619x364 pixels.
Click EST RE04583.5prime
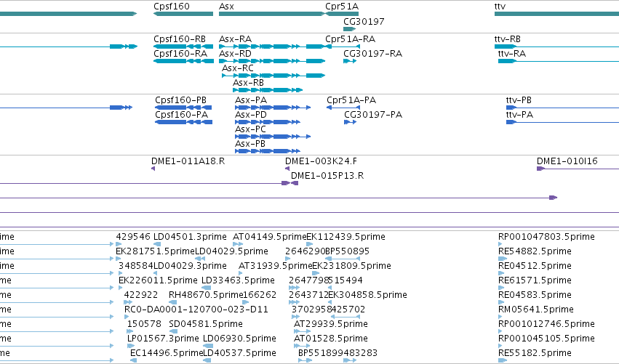tap(535, 296)
